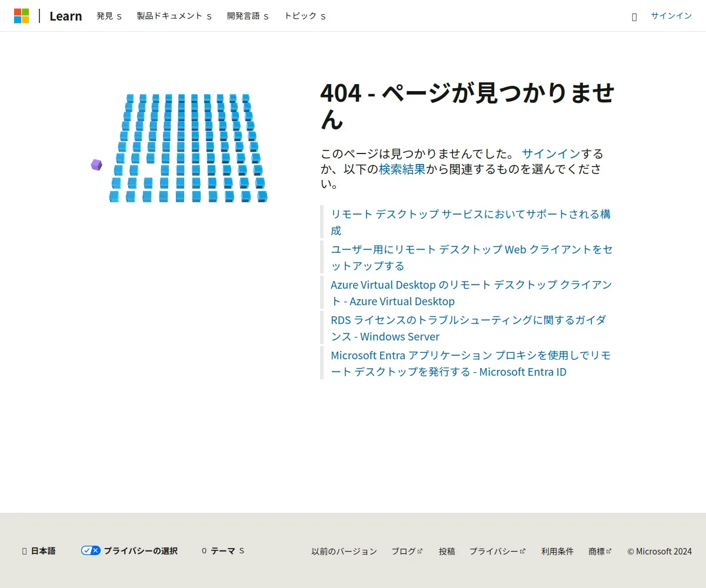Expand the トピック menu
Screen dimensions: 706x588
305,16
